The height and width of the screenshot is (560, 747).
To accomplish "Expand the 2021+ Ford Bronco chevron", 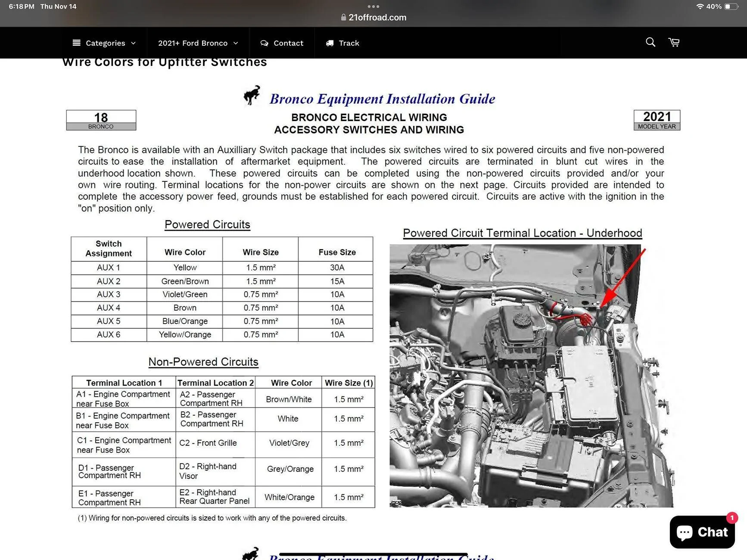I will click(x=236, y=43).
